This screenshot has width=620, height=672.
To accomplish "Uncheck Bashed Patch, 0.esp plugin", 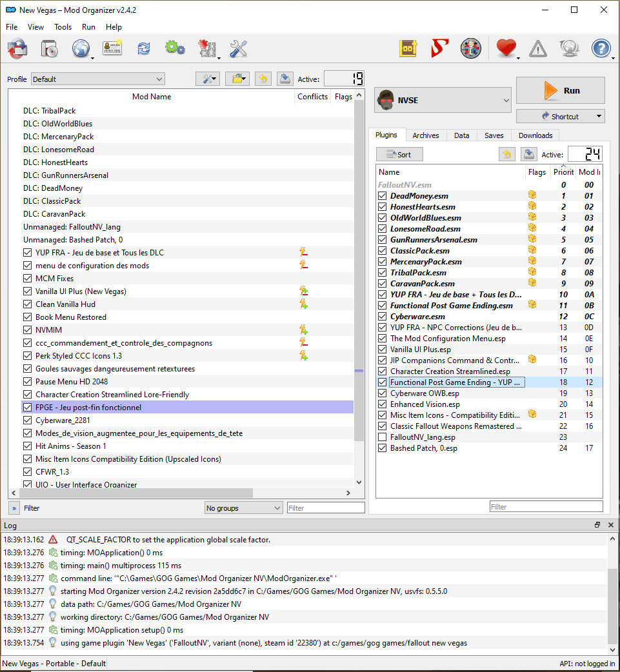I will 383,448.
